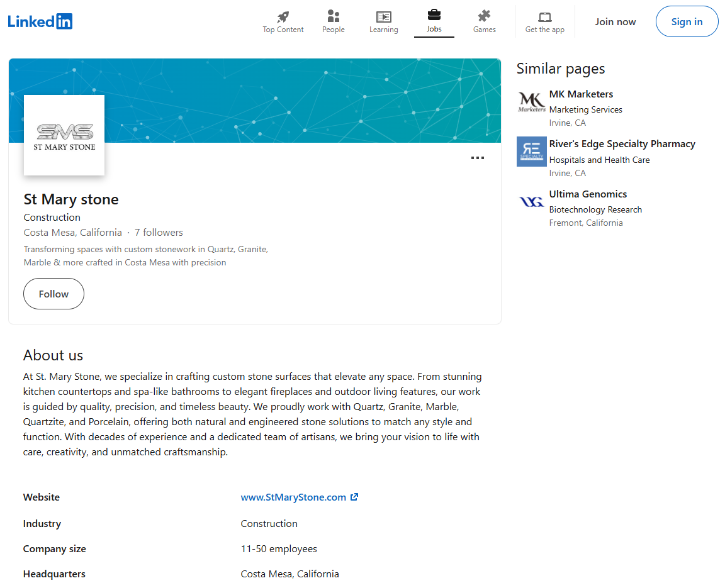Click the About us description paragraph

(x=252, y=414)
